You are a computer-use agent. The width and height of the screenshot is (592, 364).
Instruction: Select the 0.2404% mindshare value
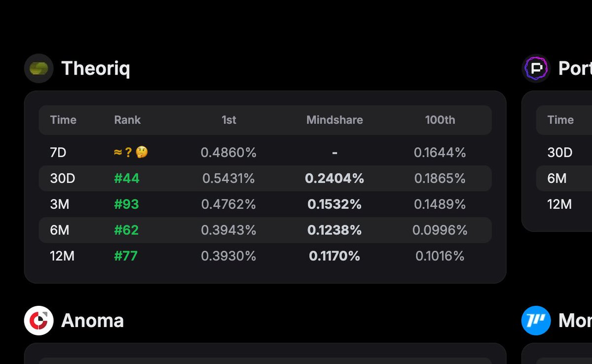[x=334, y=179]
